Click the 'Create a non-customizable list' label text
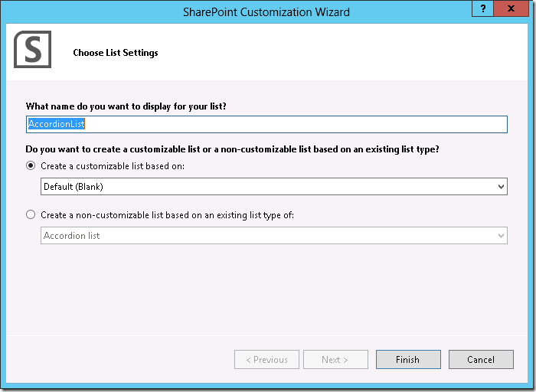The width and height of the screenshot is (536, 392). point(167,215)
